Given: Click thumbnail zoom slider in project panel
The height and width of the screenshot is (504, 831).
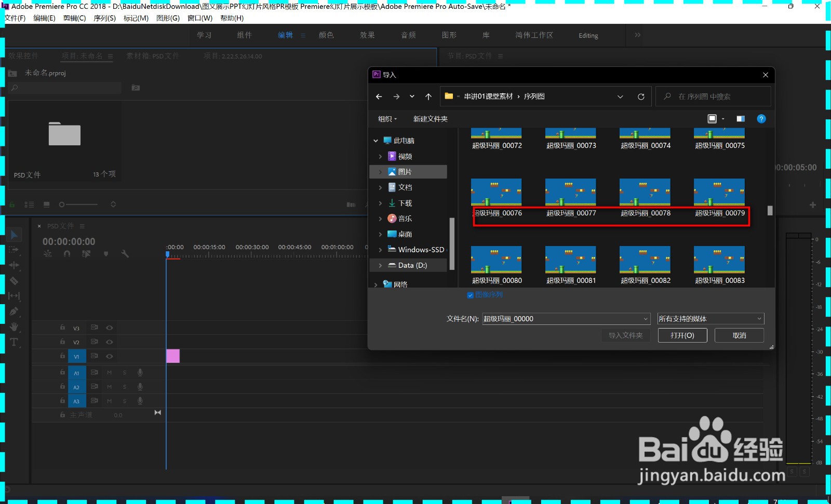Looking at the screenshot, I should pos(78,205).
